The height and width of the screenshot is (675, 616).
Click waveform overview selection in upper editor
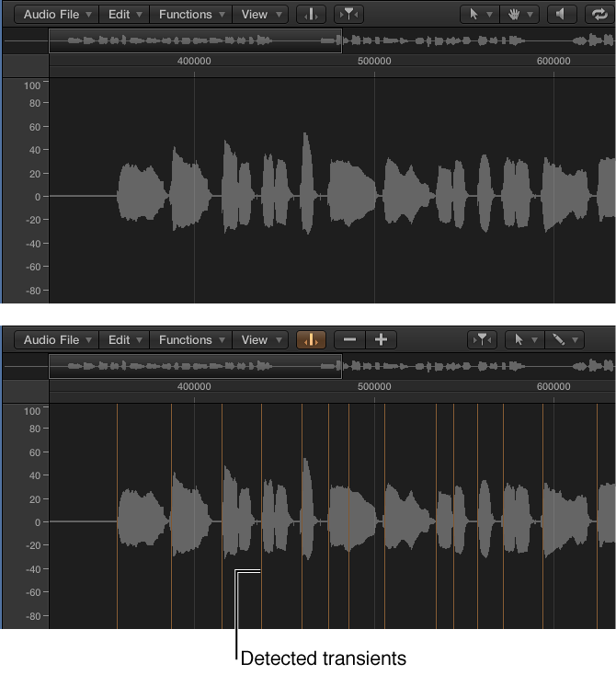click(x=196, y=40)
